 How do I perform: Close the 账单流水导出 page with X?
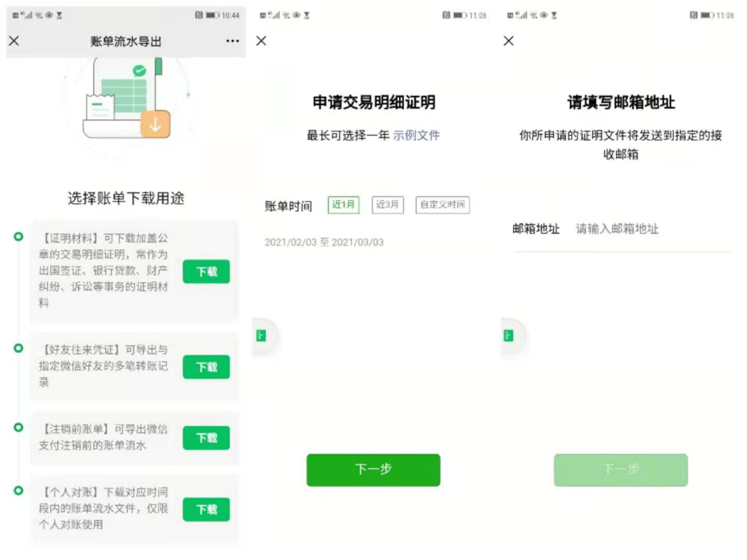click(14, 41)
